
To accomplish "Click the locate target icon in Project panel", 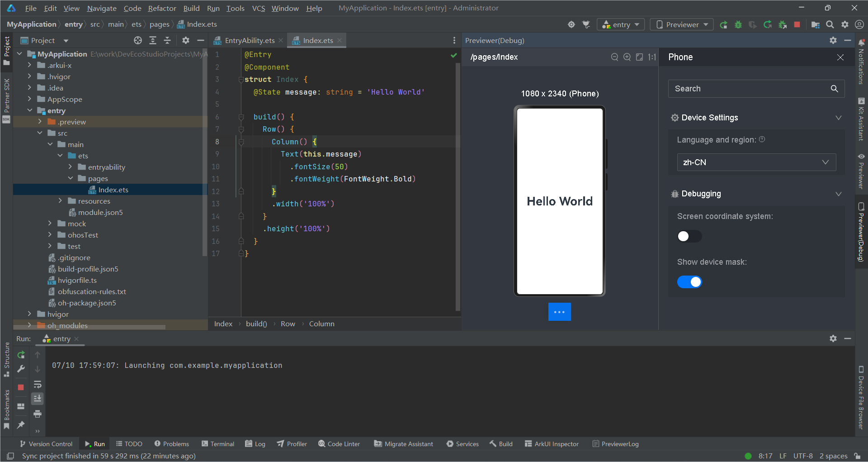I will [x=138, y=41].
